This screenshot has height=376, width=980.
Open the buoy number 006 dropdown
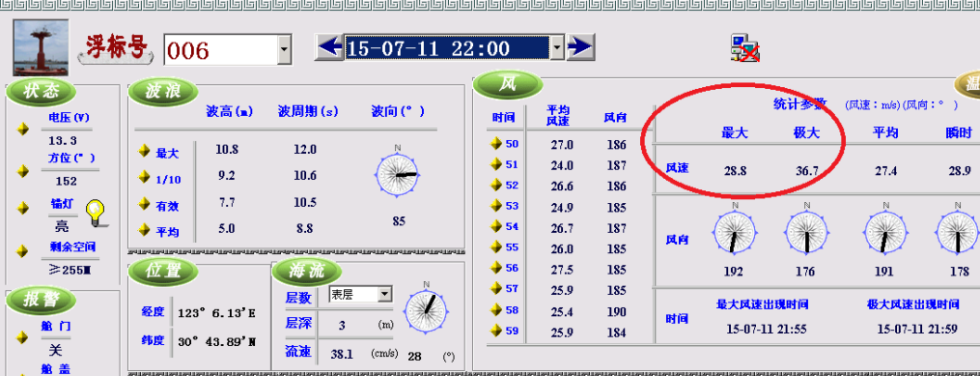(284, 49)
